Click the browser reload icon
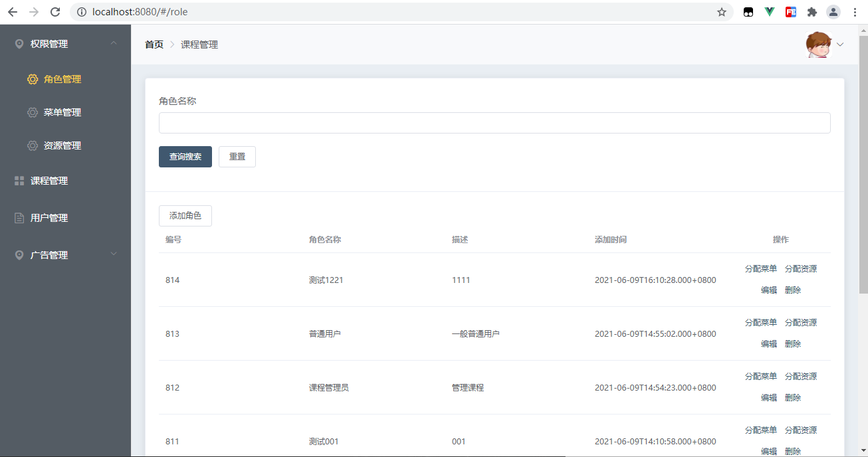Image resolution: width=868 pixels, height=457 pixels. (x=55, y=12)
